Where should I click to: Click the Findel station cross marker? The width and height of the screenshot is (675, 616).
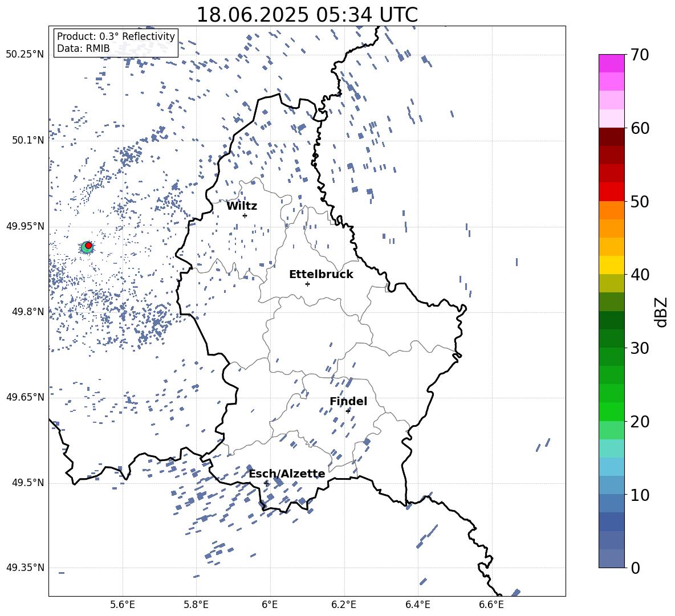pos(348,411)
